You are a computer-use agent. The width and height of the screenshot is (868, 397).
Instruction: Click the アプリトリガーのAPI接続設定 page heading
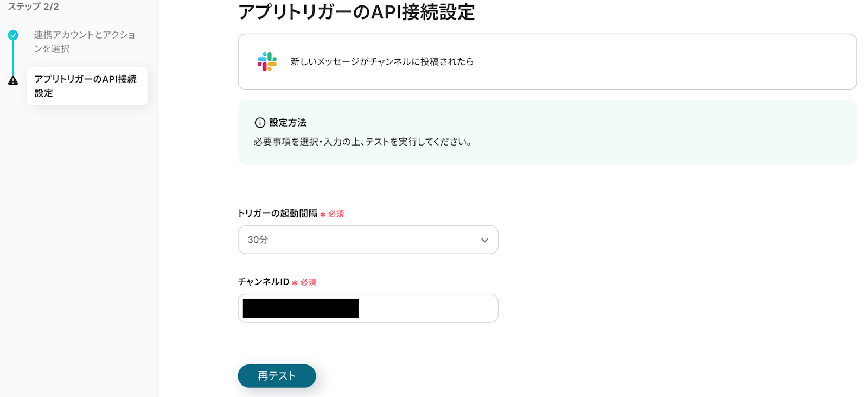click(356, 12)
